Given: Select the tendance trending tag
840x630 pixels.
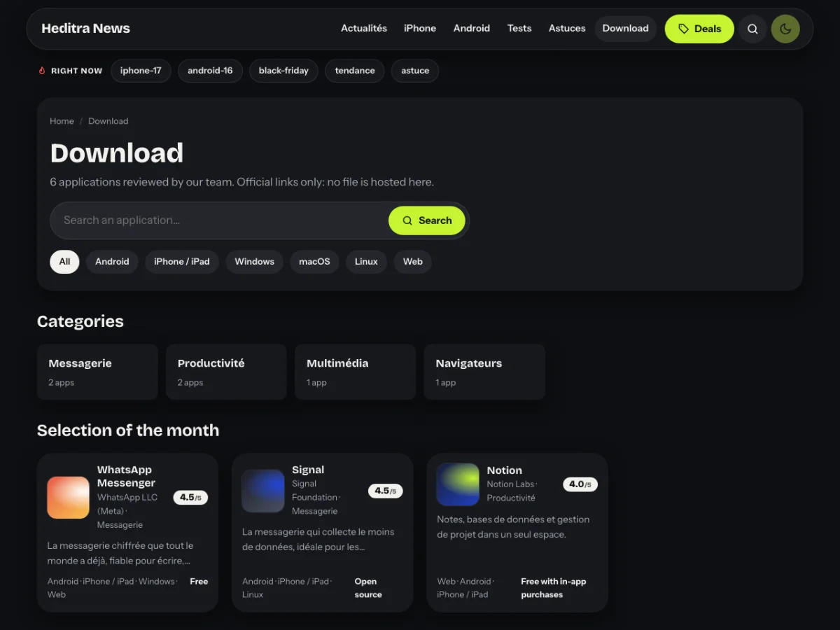Looking at the screenshot, I should [x=355, y=71].
